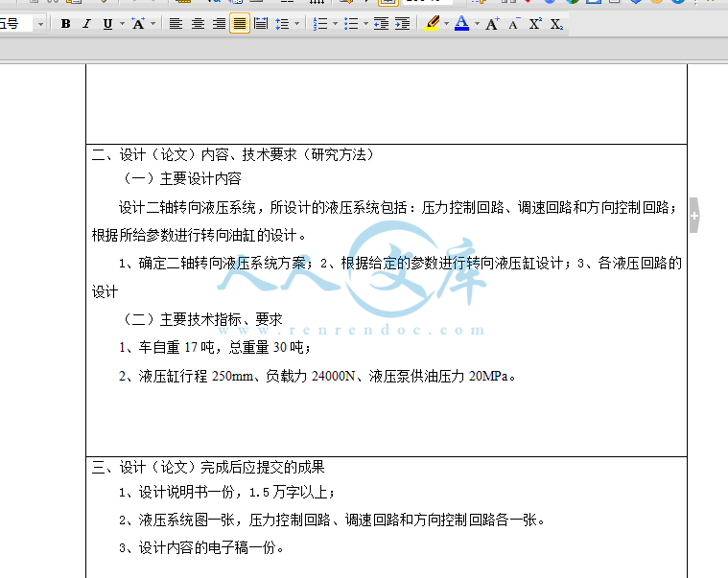Open numbering style dropdown arrow

point(335,24)
